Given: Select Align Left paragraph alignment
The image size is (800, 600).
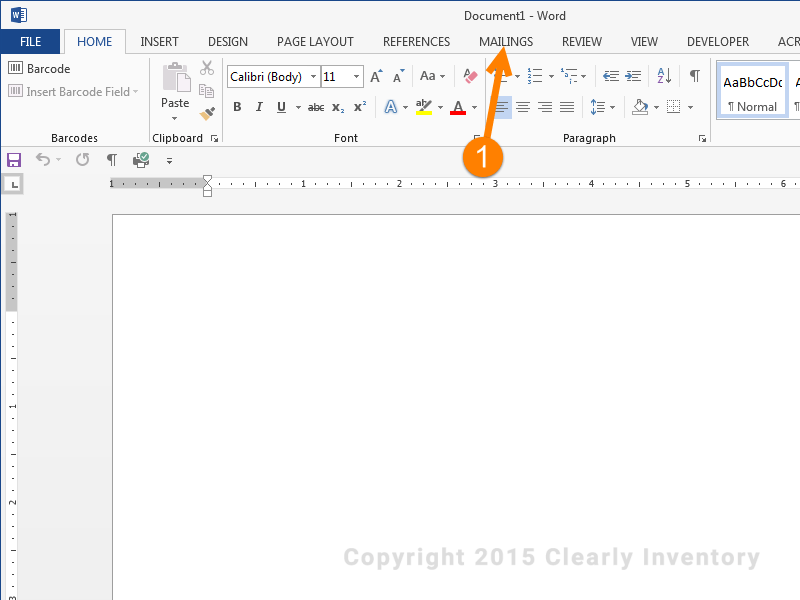Looking at the screenshot, I should (502, 107).
